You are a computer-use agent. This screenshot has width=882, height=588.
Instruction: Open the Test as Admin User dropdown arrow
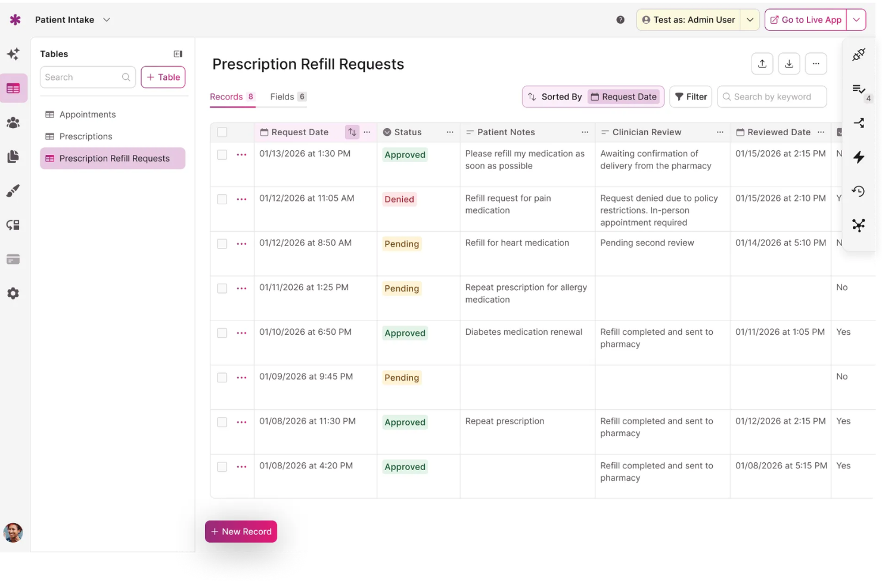tap(750, 20)
